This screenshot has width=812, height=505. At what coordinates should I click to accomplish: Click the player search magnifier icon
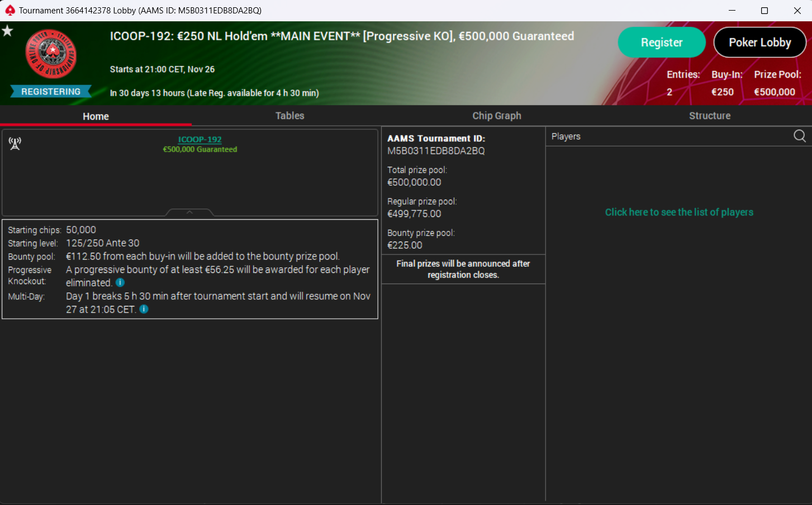point(800,136)
